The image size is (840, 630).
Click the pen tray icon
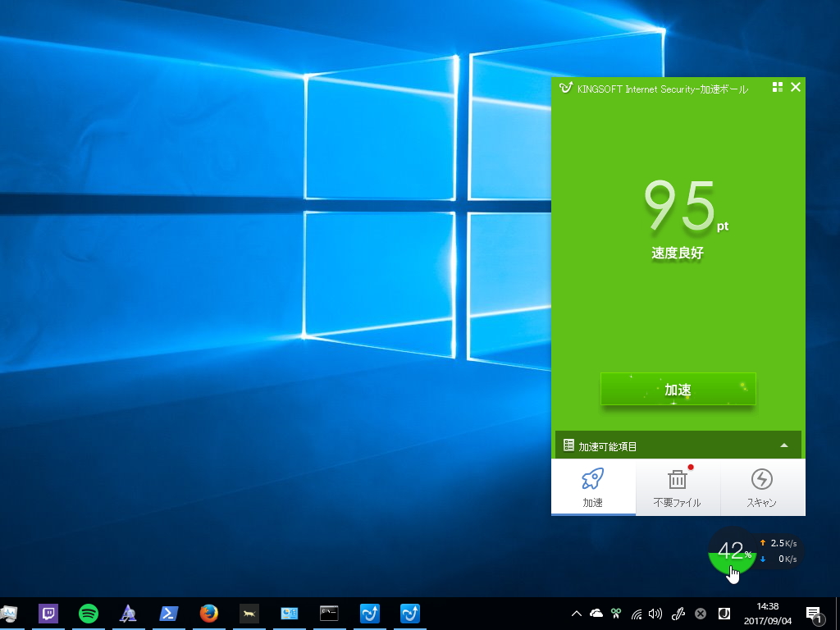click(678, 614)
